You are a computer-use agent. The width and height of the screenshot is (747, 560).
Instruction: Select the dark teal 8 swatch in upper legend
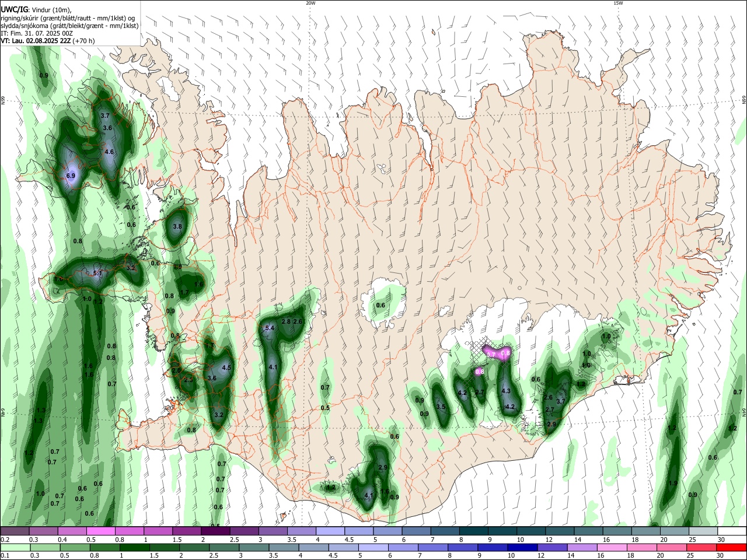point(474,531)
